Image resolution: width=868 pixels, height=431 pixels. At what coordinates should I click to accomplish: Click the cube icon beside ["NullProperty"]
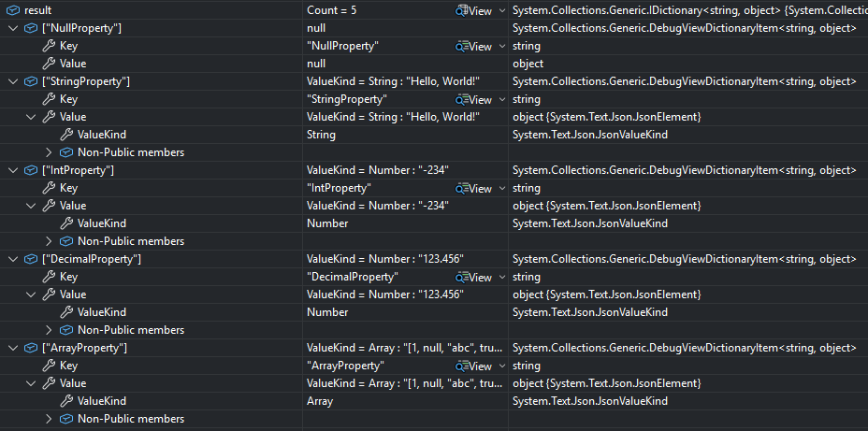point(31,28)
